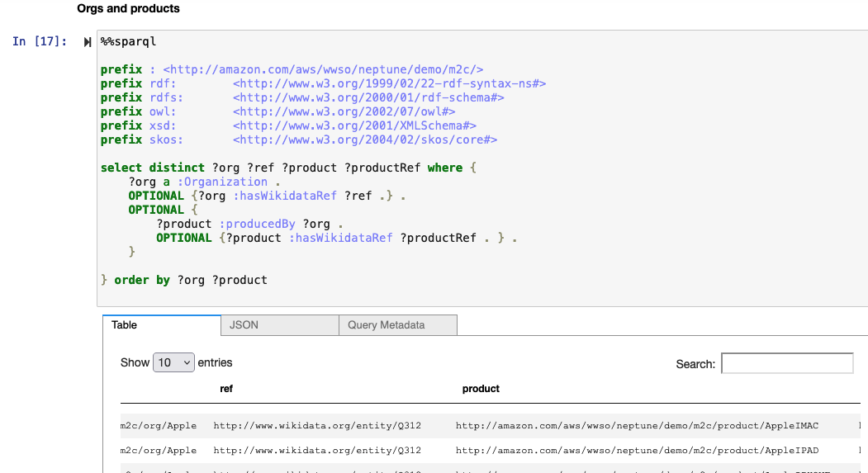Place cursor on the 'order by ?org ?product' line
The width and height of the screenshot is (868, 473).
184,280
